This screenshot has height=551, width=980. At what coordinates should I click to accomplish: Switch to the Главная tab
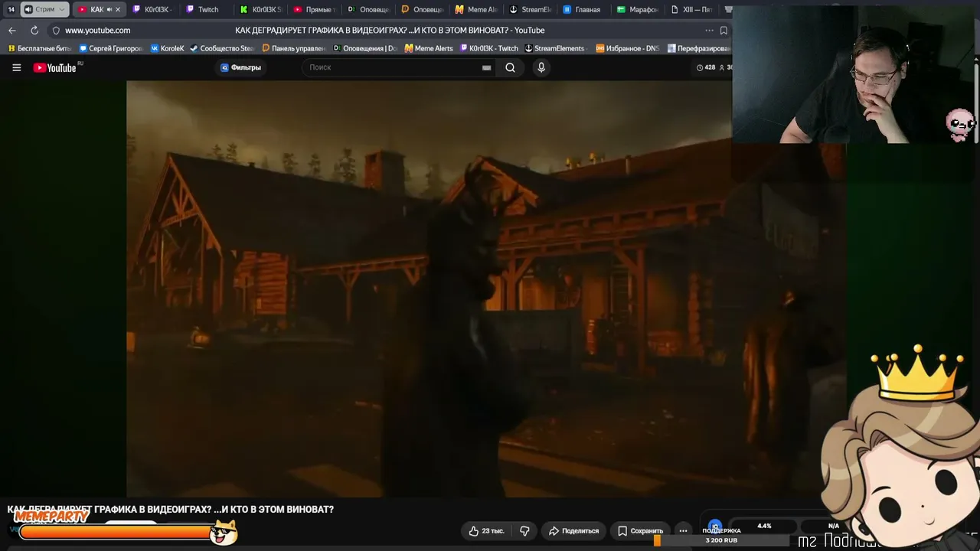point(583,9)
